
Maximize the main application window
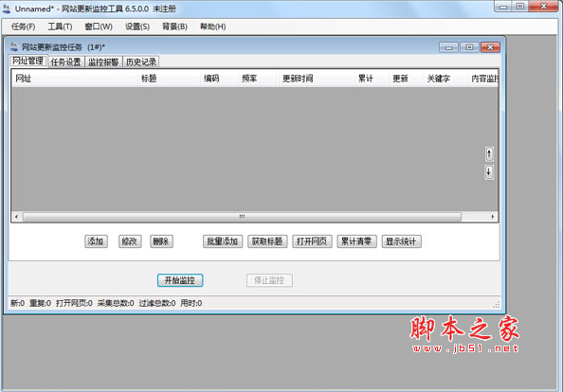(x=520, y=7)
